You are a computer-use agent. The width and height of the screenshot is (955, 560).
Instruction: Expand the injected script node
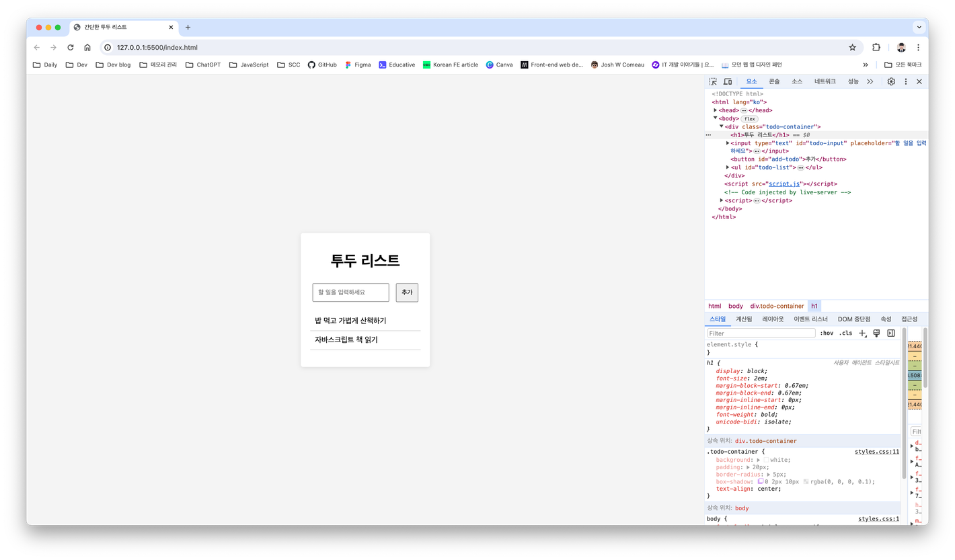[x=722, y=200]
